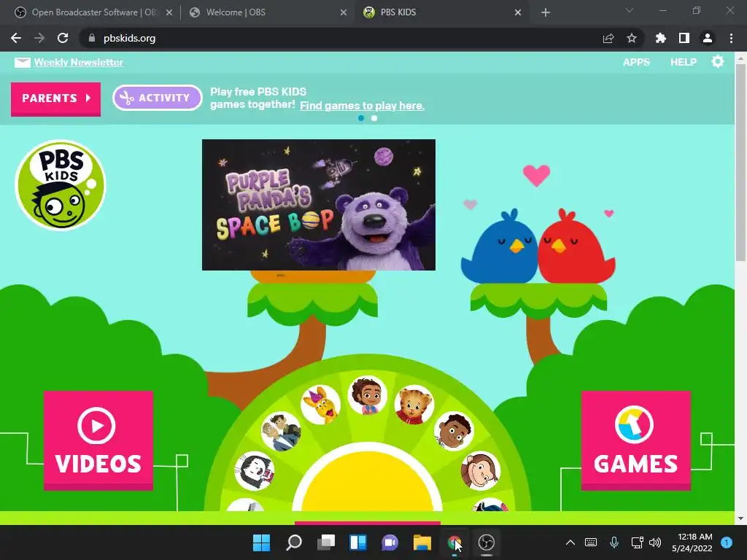Open the share page icon
747x560 pixels.
pos(608,38)
